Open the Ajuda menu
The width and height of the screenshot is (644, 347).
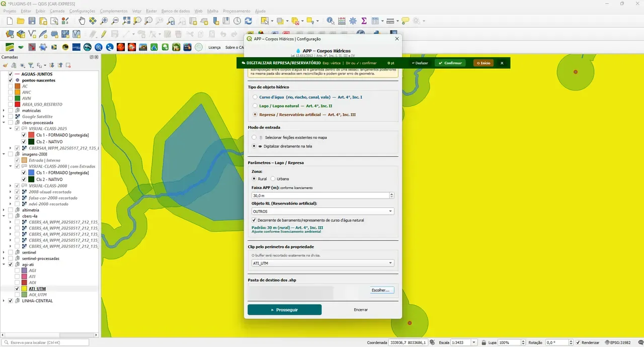point(261,11)
